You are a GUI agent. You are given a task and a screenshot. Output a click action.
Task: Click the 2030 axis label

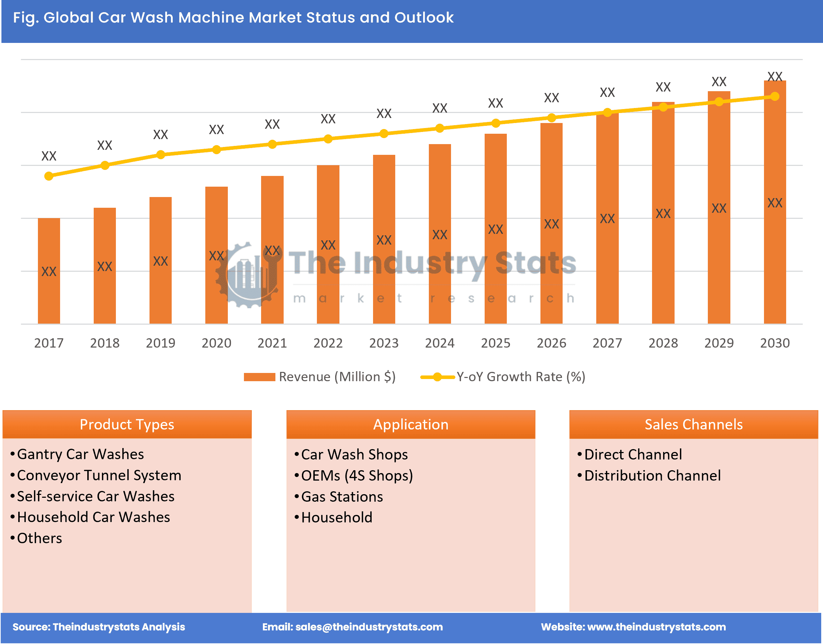pos(775,343)
